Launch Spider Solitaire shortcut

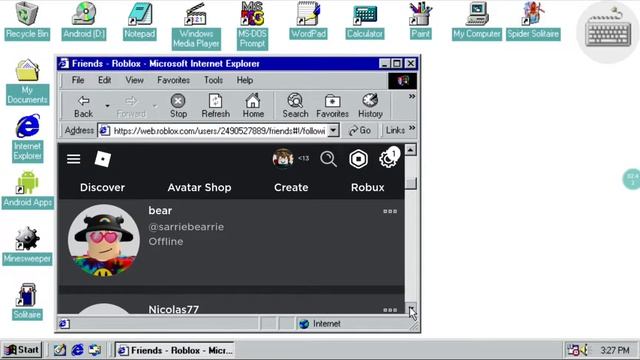click(x=533, y=20)
